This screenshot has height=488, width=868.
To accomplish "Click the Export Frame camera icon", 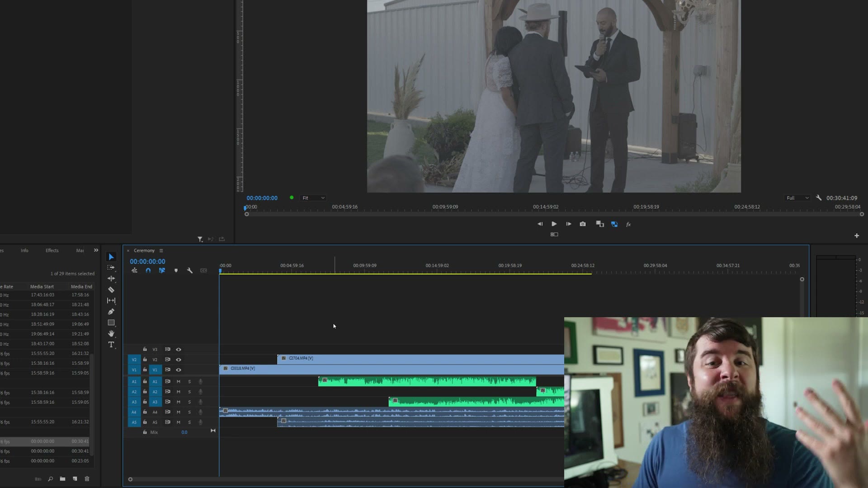I will point(583,224).
